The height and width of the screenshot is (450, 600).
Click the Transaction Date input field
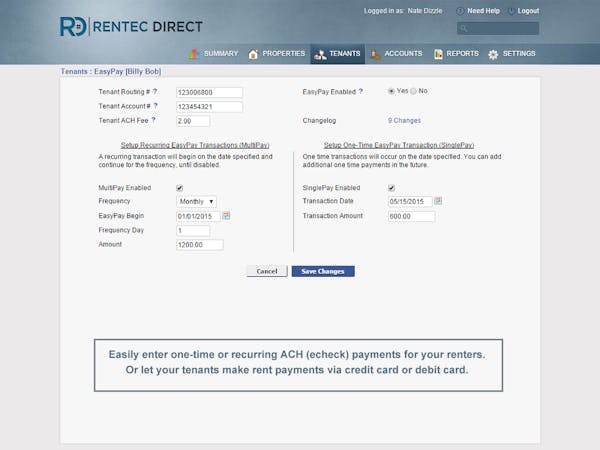[x=410, y=202]
